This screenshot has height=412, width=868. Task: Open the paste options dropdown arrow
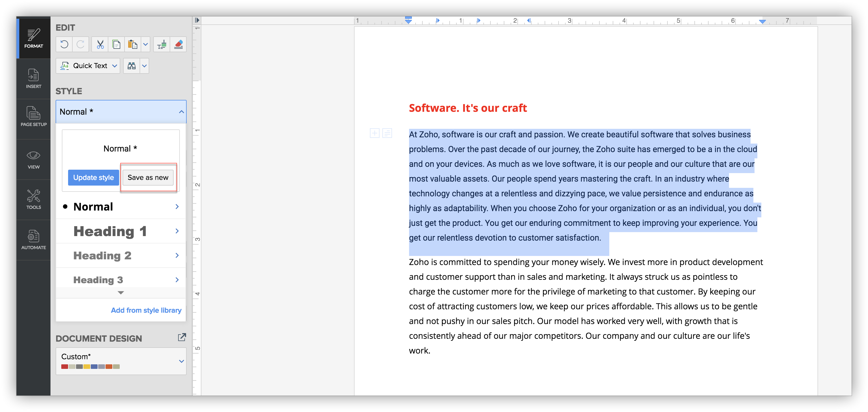(146, 44)
